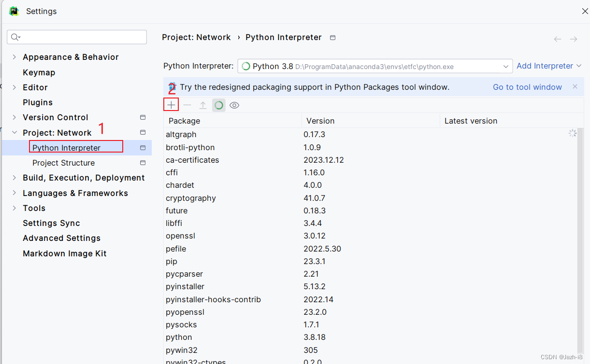Click the back navigation arrow
The width and height of the screenshot is (590, 364).
[558, 39]
